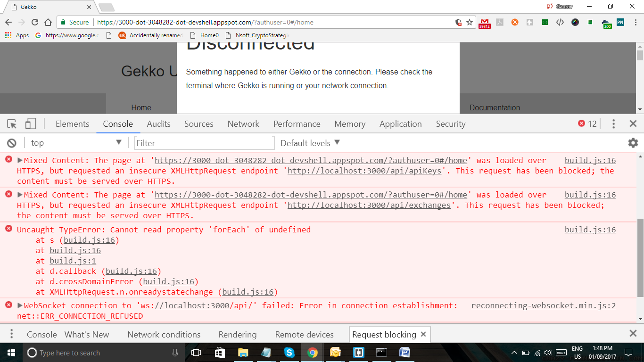
Task: Click the Home nav item on Gekko page
Action: [141, 107]
